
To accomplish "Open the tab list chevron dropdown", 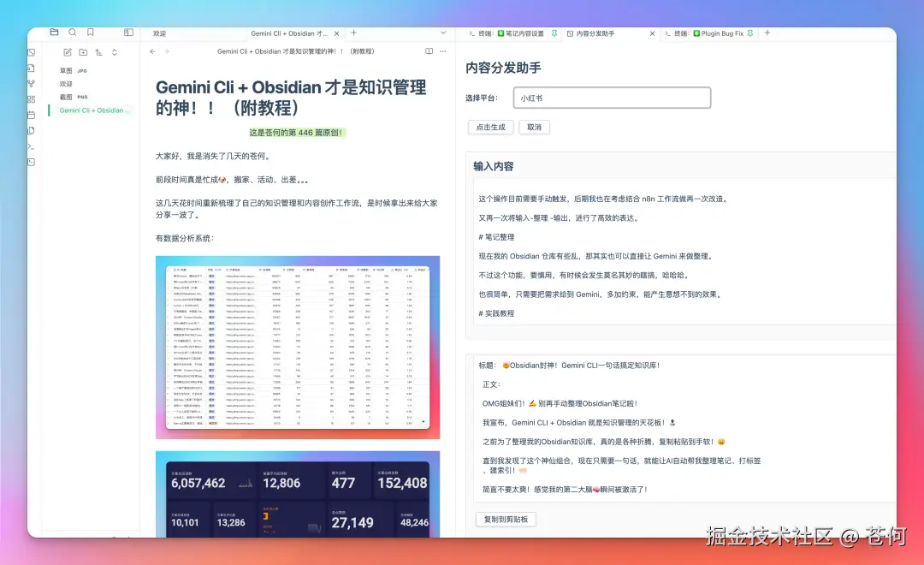I will point(442,33).
